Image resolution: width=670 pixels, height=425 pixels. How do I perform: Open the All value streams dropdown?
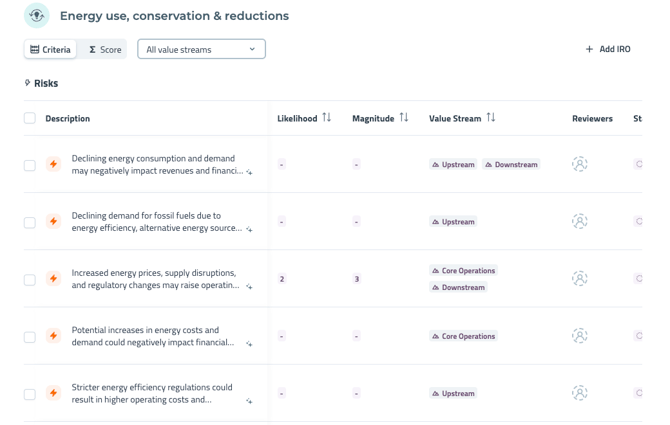tap(201, 49)
